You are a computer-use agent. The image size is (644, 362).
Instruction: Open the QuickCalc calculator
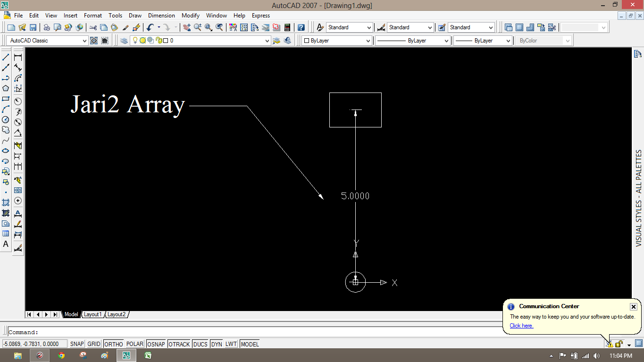point(287,27)
